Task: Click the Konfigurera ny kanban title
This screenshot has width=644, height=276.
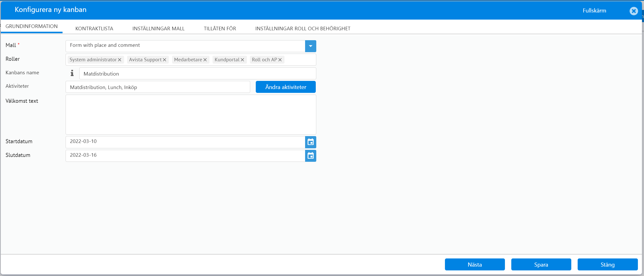Action: coord(51,10)
